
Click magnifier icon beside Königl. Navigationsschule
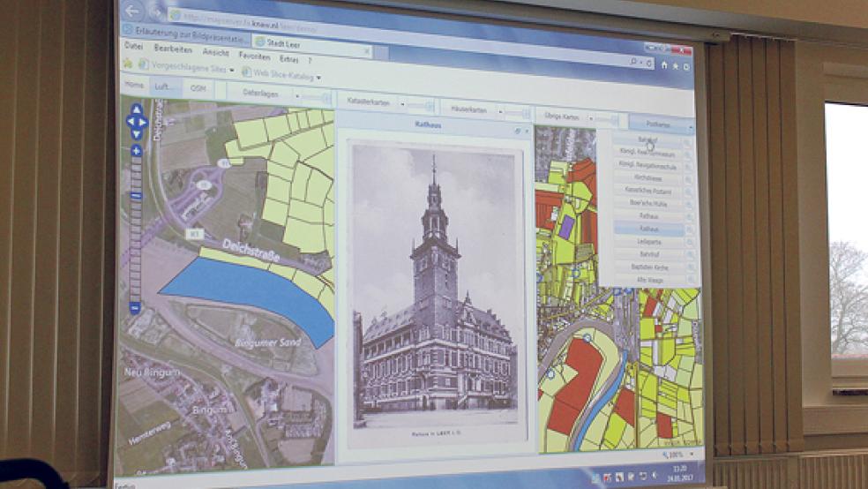[688, 167]
